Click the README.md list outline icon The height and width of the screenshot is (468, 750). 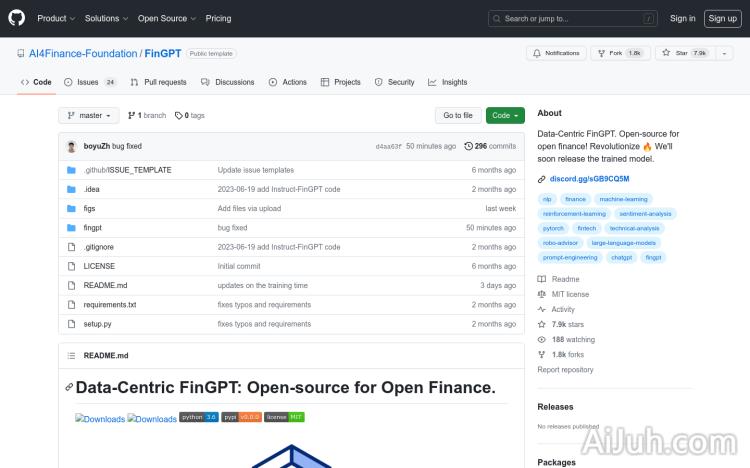point(70,355)
